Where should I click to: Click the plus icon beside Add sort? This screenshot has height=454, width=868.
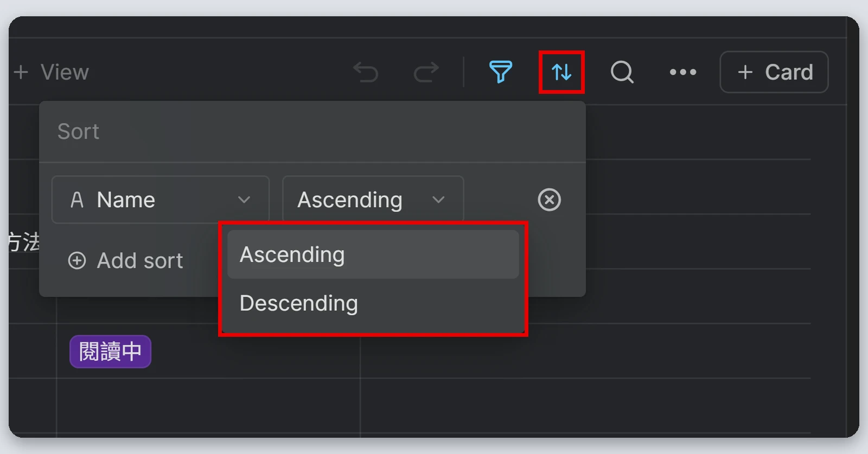coord(77,261)
